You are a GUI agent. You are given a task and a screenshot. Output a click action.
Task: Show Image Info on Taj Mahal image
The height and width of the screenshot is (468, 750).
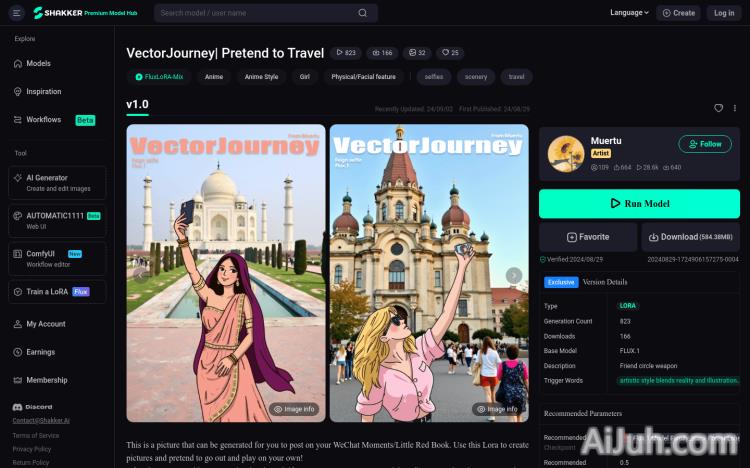click(x=294, y=409)
